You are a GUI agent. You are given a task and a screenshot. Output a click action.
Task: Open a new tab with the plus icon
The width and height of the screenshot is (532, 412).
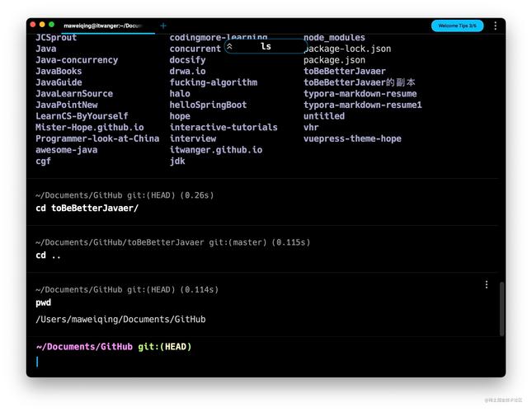tap(162, 26)
